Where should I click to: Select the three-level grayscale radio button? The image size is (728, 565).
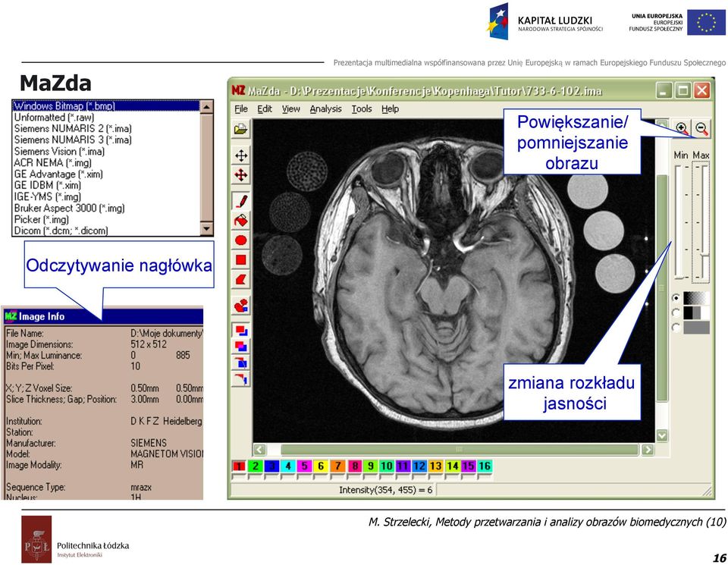pos(676,313)
